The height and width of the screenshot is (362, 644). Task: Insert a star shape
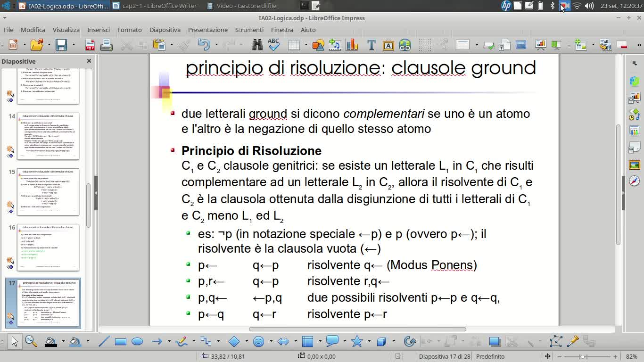(x=356, y=341)
